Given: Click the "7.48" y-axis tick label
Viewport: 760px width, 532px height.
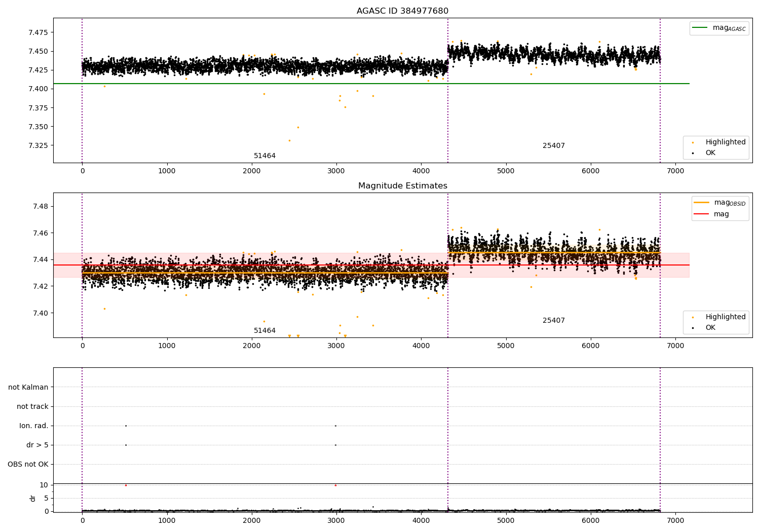Looking at the screenshot, I should pos(40,207).
